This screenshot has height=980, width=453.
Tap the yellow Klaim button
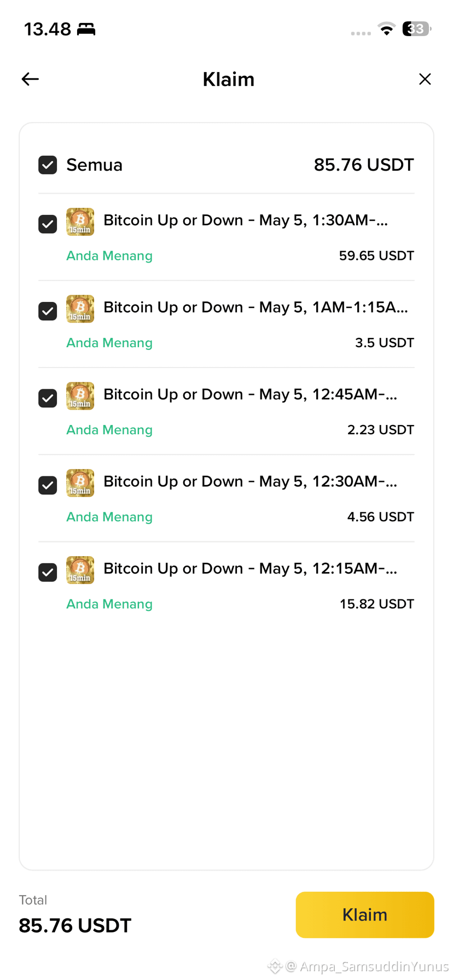(x=365, y=915)
